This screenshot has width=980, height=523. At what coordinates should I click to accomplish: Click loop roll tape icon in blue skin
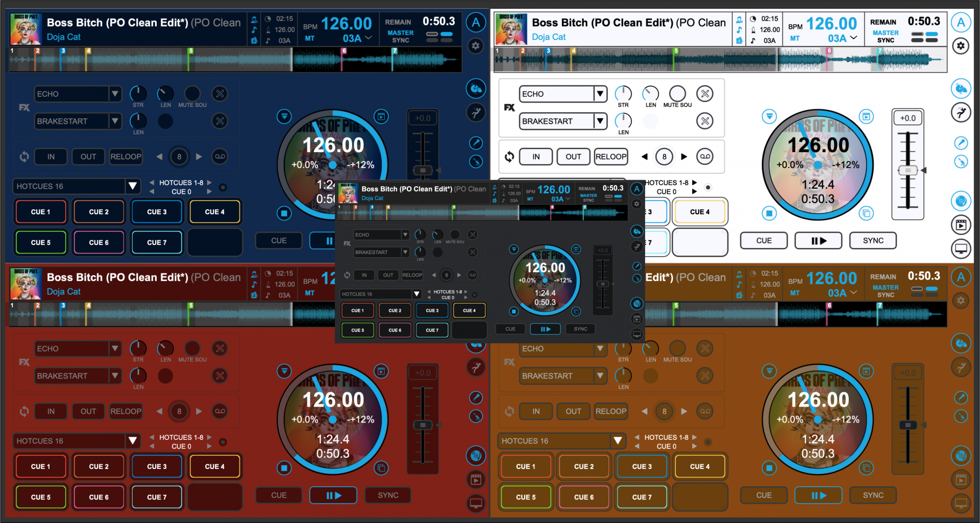click(220, 157)
